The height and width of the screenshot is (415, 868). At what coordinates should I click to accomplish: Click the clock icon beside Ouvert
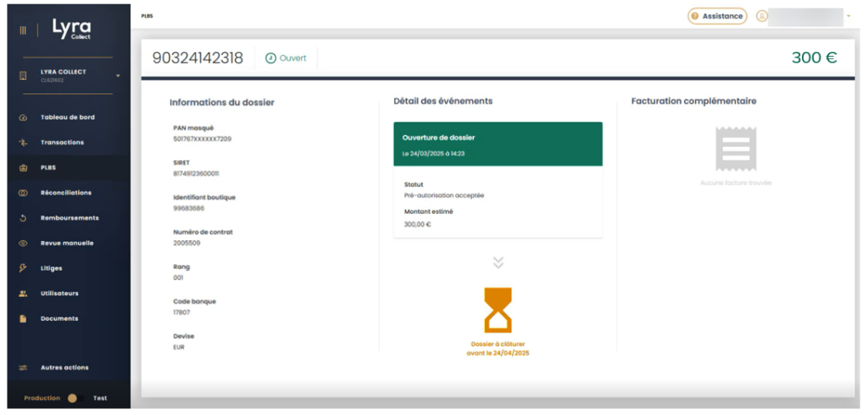click(x=270, y=59)
